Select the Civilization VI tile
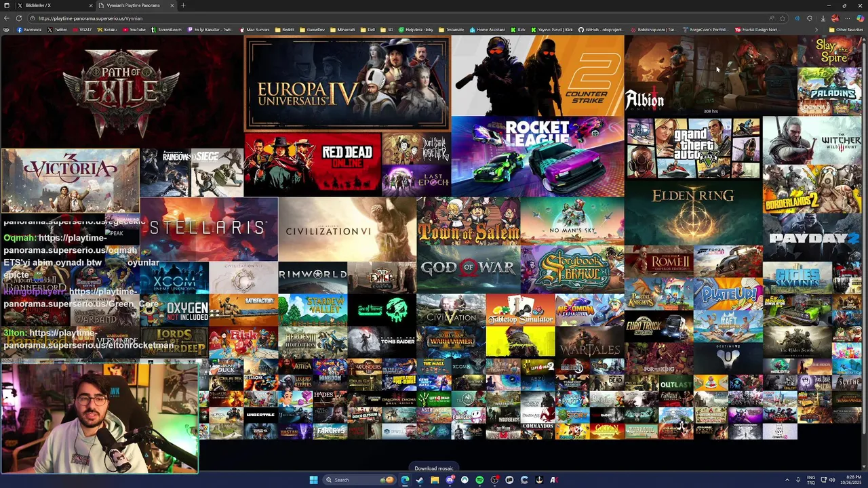868x488 pixels. point(347,229)
